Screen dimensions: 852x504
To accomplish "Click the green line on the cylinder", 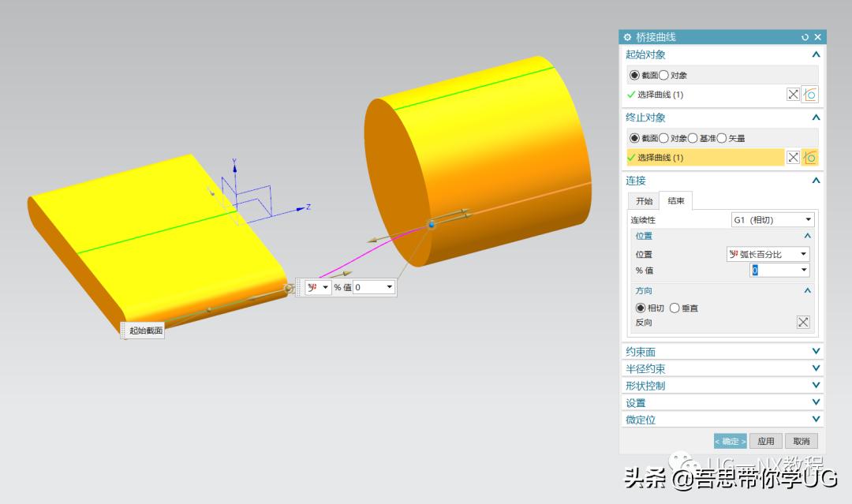I will click(474, 88).
